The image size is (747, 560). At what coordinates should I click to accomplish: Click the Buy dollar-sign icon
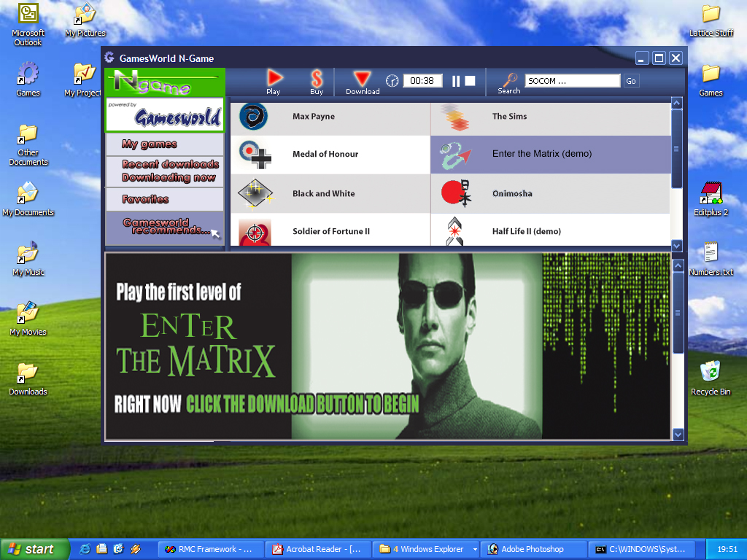[315, 77]
